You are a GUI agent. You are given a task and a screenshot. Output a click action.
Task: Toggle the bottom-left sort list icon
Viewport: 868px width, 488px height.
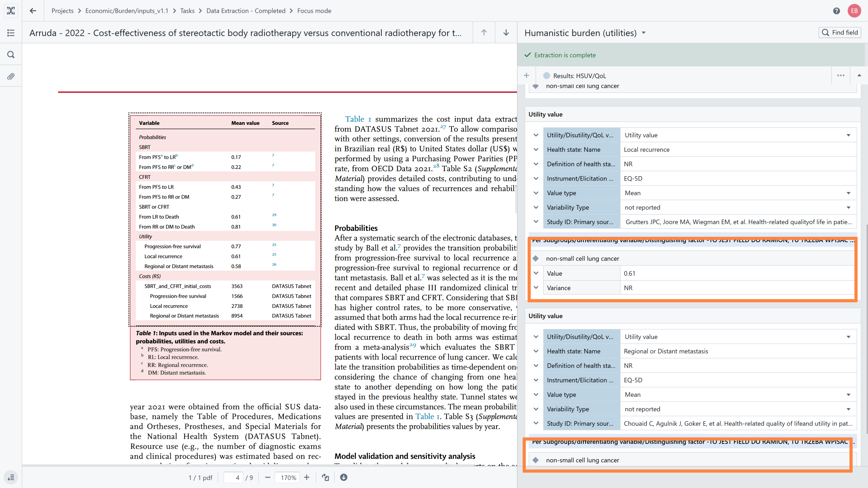[11, 477]
